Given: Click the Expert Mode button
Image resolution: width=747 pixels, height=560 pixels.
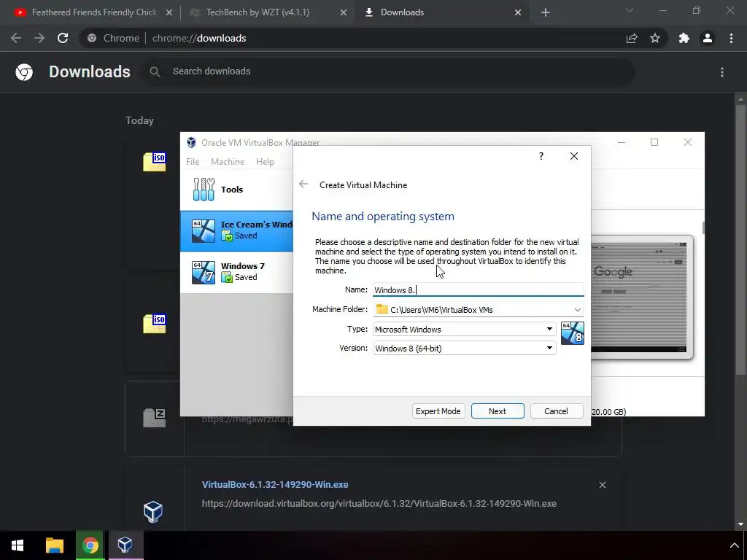Looking at the screenshot, I should (438, 411).
